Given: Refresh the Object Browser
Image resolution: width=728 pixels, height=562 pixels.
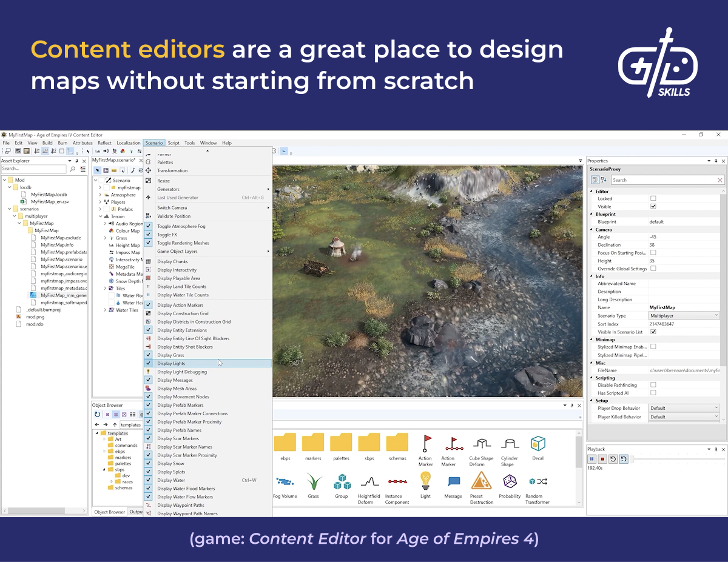Looking at the screenshot, I should [x=98, y=415].
